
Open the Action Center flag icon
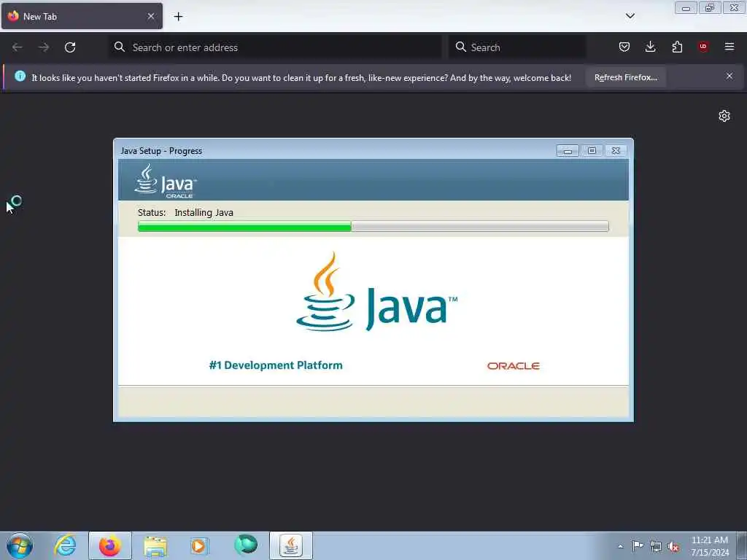click(638, 545)
